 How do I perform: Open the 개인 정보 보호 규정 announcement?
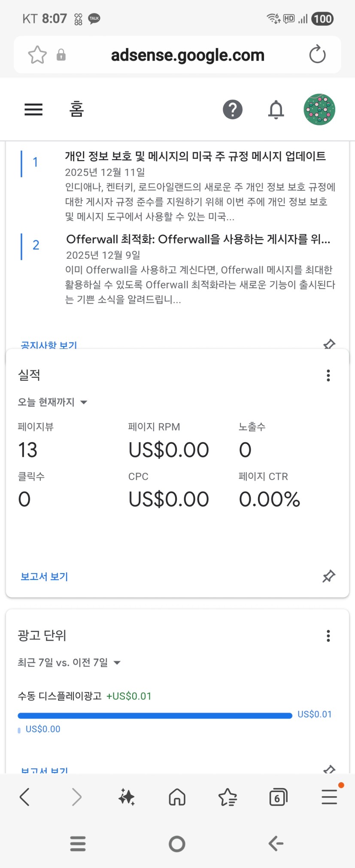click(x=195, y=156)
